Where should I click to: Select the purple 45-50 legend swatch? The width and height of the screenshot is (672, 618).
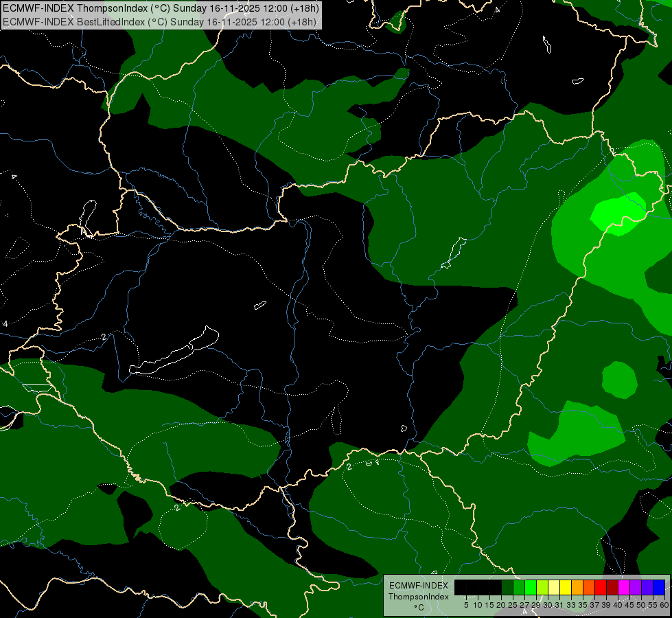[635, 587]
